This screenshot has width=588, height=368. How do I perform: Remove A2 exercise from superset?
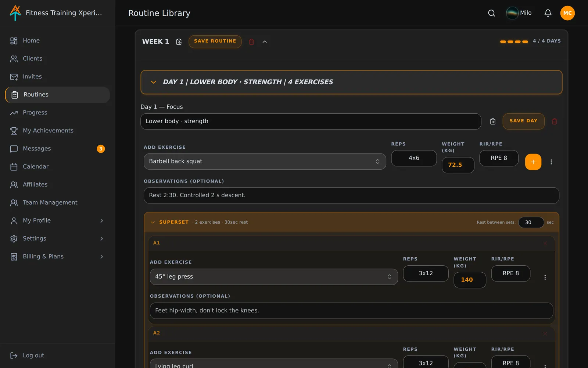(x=545, y=333)
